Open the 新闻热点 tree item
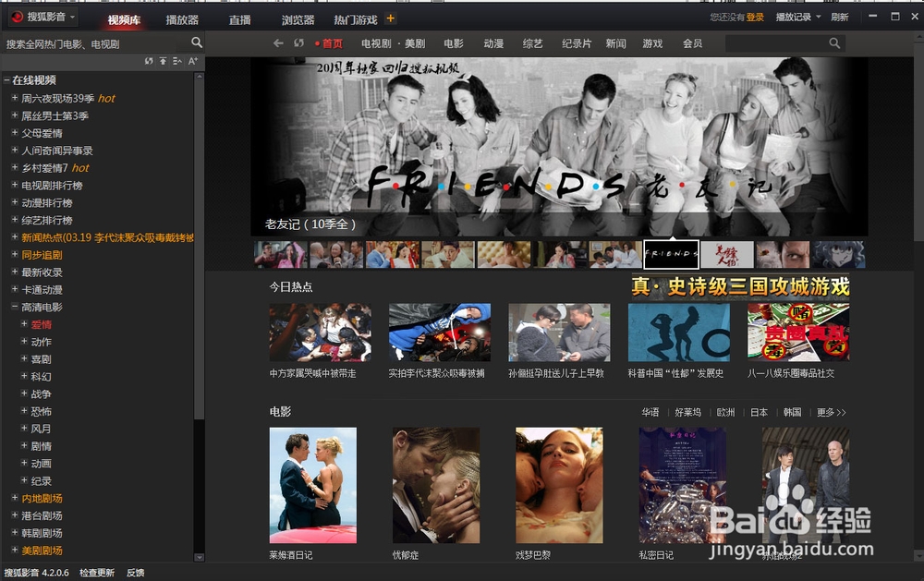This screenshot has width=924, height=581. coord(107,237)
